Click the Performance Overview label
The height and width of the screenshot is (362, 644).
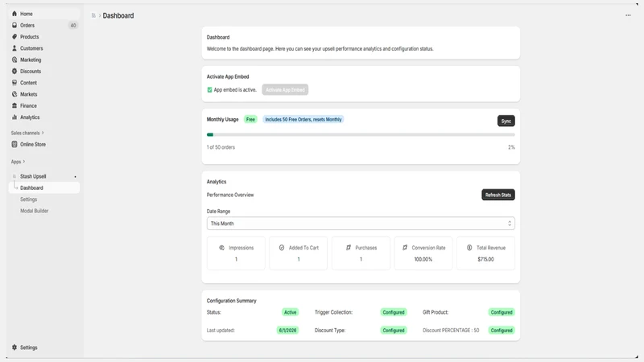click(x=230, y=195)
